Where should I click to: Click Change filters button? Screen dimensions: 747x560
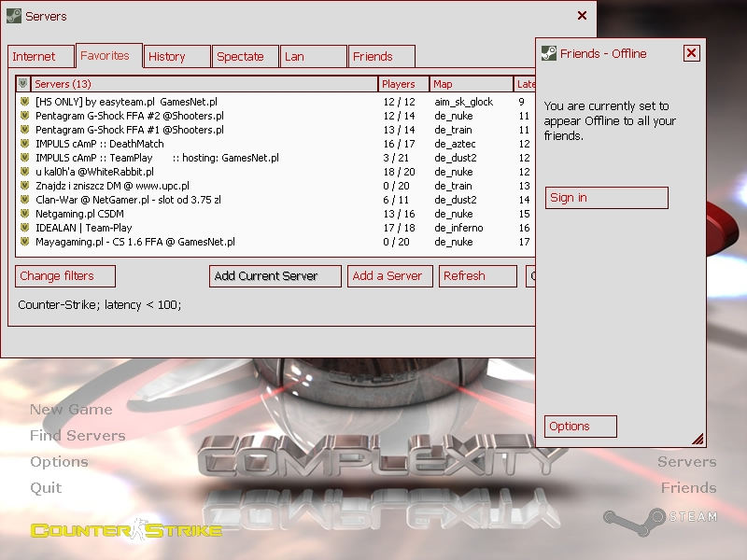pos(65,276)
